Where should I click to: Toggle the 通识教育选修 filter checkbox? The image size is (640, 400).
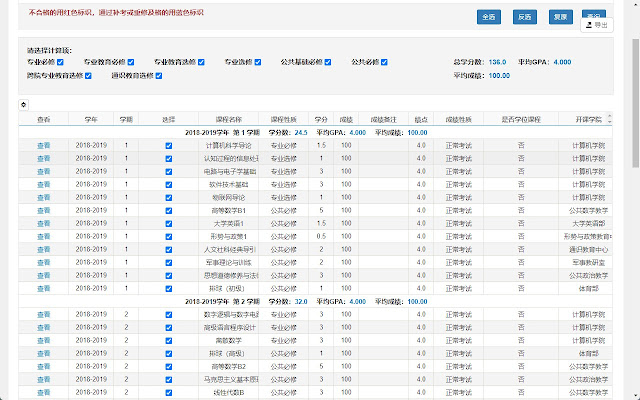tap(159, 76)
